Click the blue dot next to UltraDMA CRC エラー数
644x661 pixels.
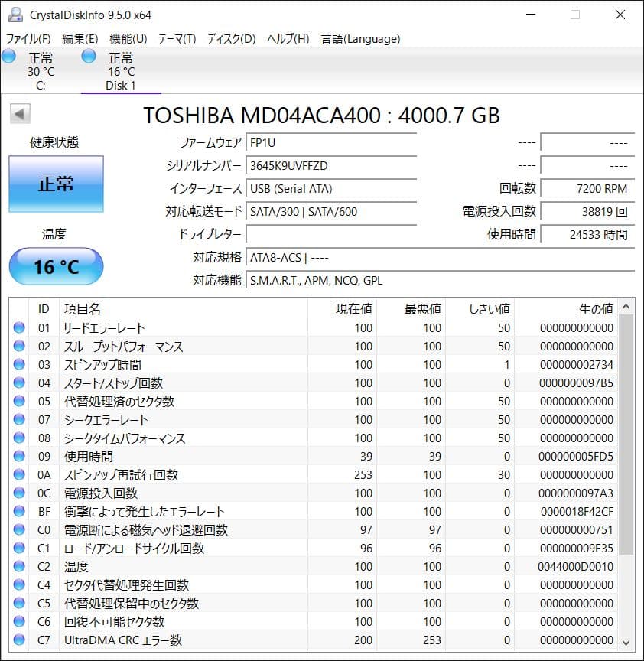[x=18, y=640]
